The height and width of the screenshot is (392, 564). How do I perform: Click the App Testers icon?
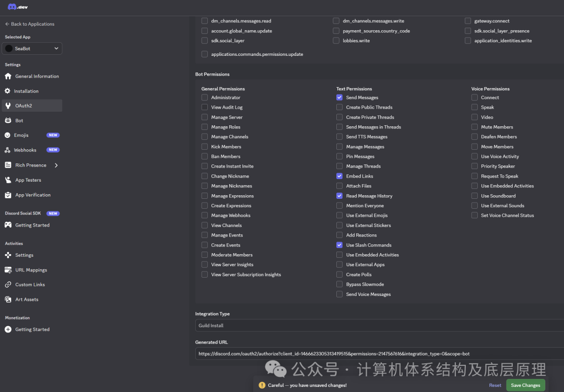point(8,180)
